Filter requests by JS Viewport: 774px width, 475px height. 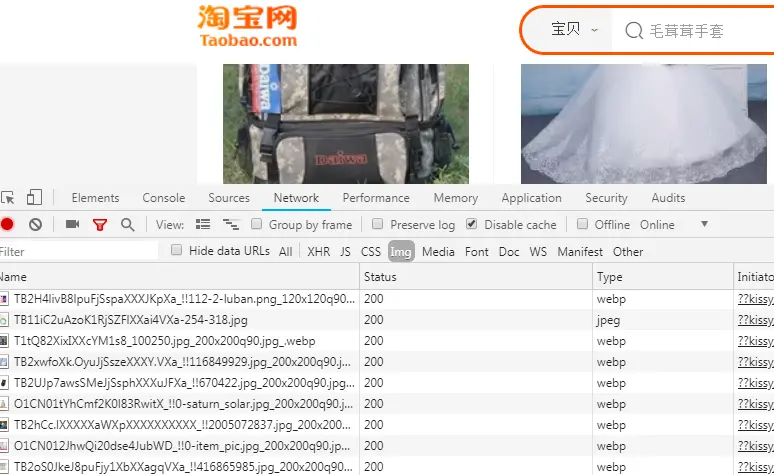click(345, 252)
